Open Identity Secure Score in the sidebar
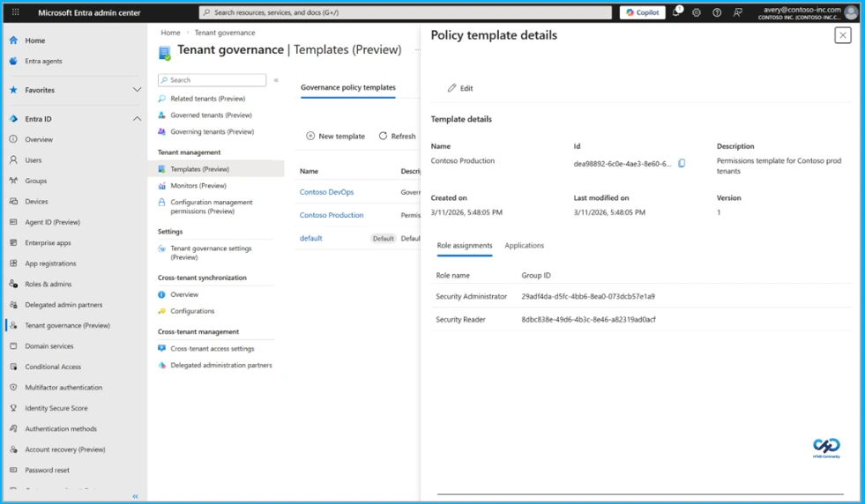The width and height of the screenshot is (865, 504). pyautogui.click(x=56, y=408)
